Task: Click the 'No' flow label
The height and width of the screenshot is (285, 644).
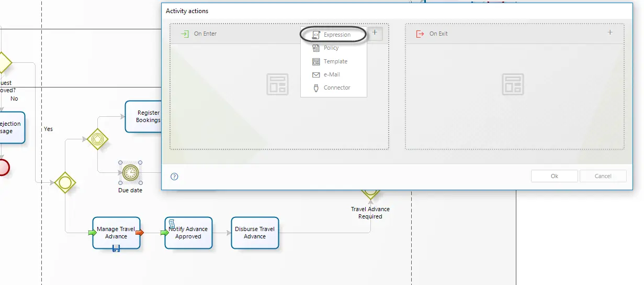Action: (14, 98)
